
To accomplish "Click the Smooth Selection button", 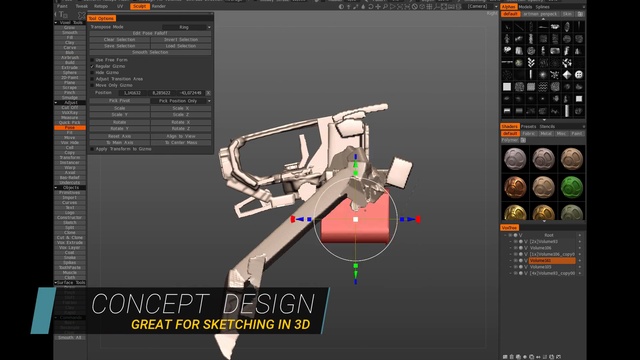I will pos(150,52).
